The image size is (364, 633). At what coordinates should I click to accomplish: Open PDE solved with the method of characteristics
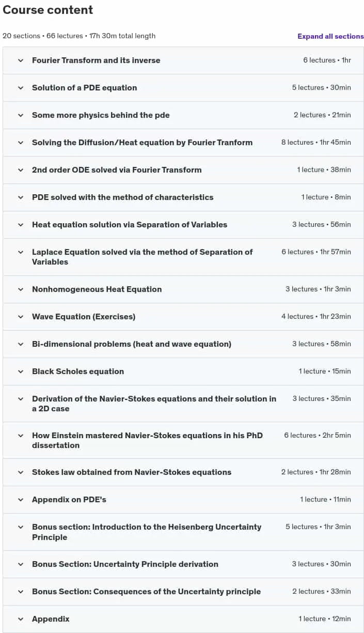click(x=183, y=197)
